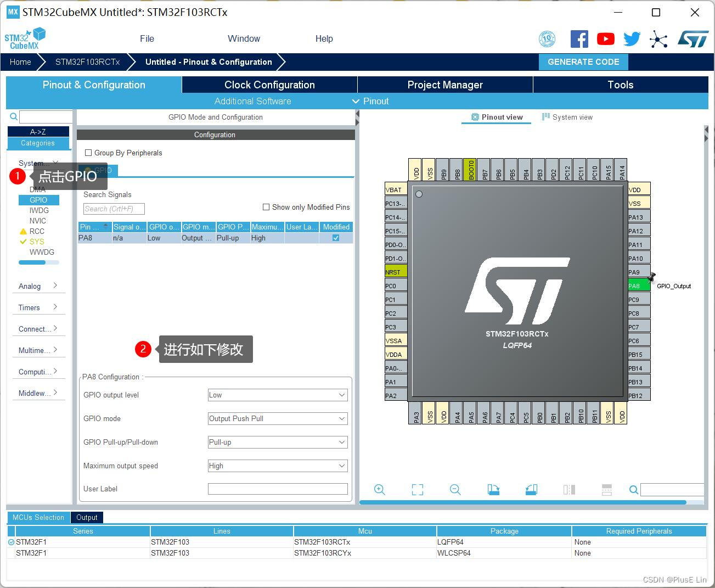Switch to Project Manager tab
The width and height of the screenshot is (715, 588).
pos(445,85)
